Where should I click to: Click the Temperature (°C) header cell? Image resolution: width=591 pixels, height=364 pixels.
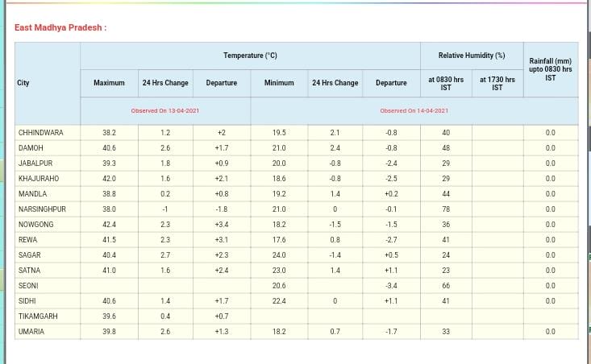tap(250, 56)
